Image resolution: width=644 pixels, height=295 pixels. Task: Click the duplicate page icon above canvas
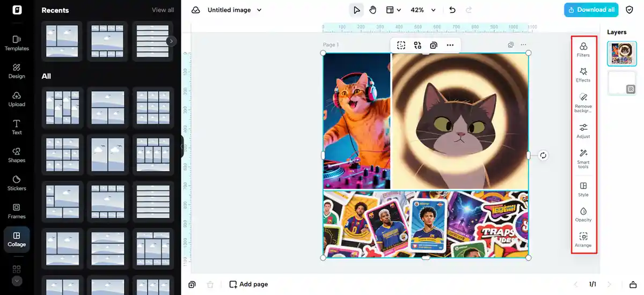[x=511, y=45]
